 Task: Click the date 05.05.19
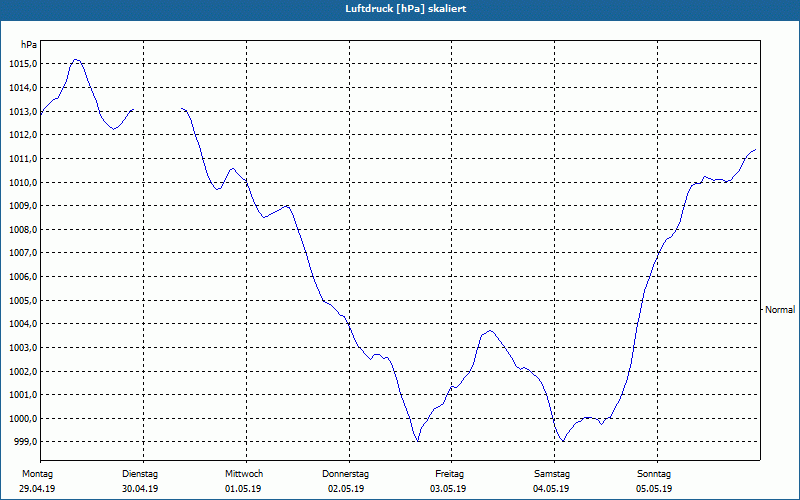coord(654,489)
